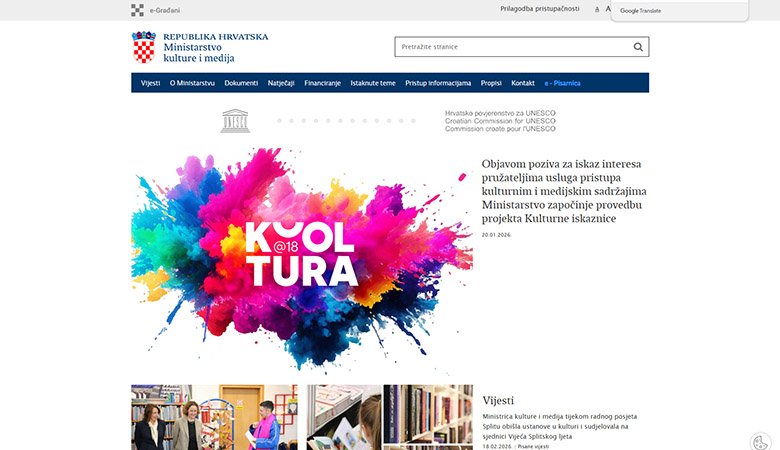The width and height of the screenshot is (780, 450).
Task: Open the e-Pisarnica link
Action: click(563, 83)
